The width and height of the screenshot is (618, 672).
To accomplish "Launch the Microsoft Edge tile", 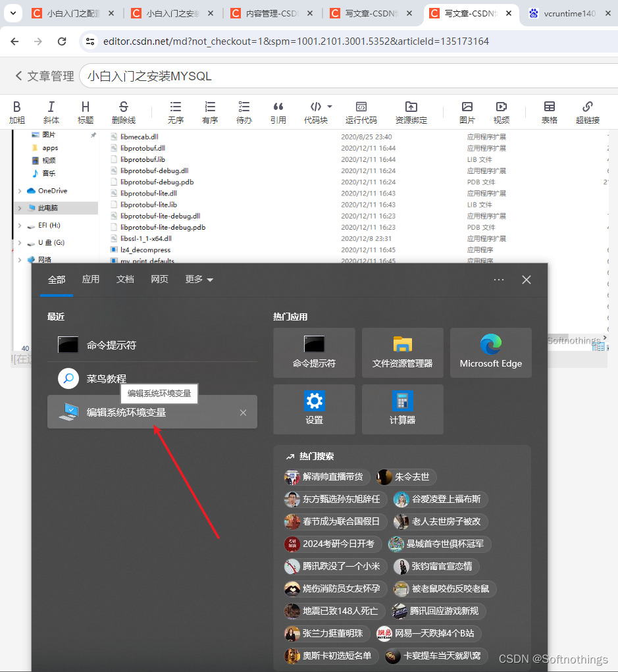I will point(491,353).
